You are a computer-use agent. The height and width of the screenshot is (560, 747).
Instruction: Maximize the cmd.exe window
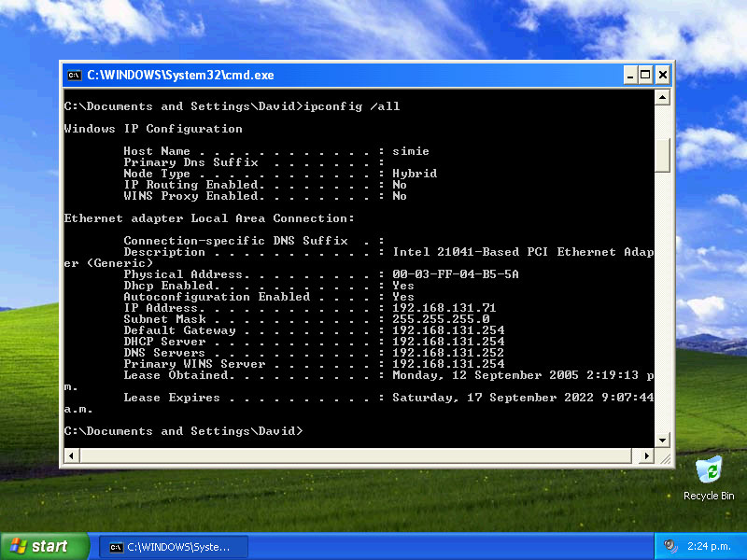(x=645, y=76)
